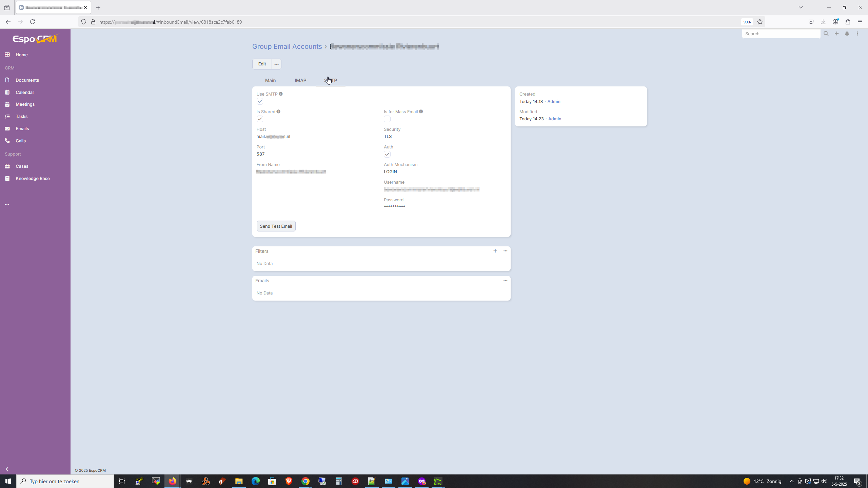Viewport: 868px width, 488px height.
Task: Toggle the Use SMTP checkbox
Action: [x=260, y=101]
